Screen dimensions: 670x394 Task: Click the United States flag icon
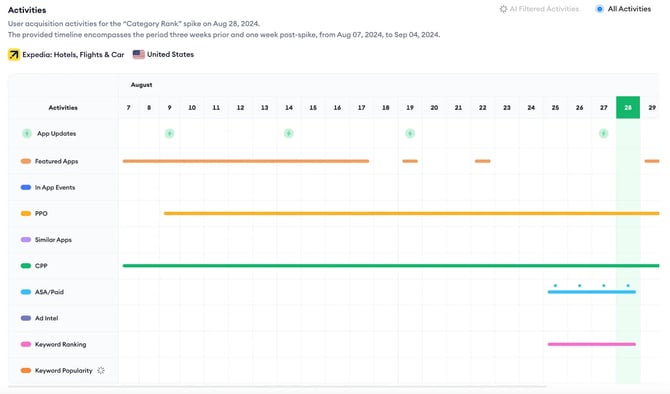click(138, 54)
